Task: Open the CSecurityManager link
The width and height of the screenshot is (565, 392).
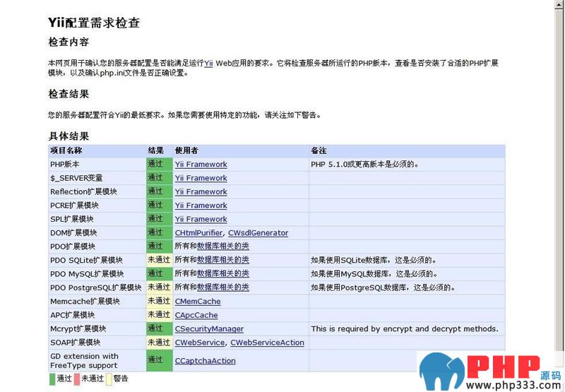Action: coord(209,328)
